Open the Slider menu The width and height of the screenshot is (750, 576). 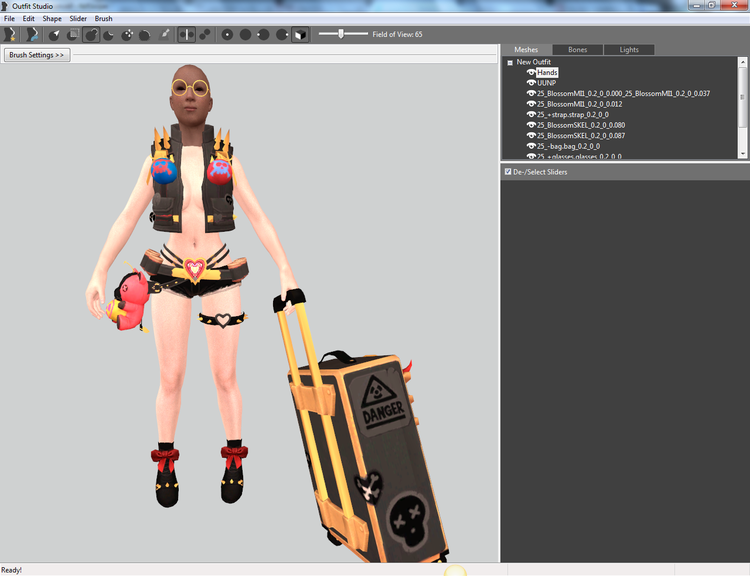78,19
